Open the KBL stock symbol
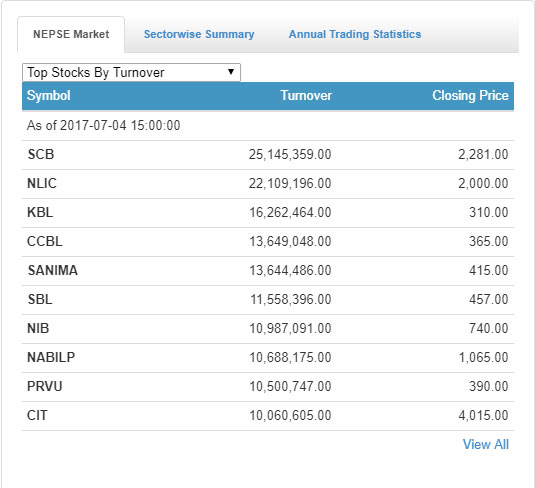This screenshot has height=488, width=535. [40, 212]
